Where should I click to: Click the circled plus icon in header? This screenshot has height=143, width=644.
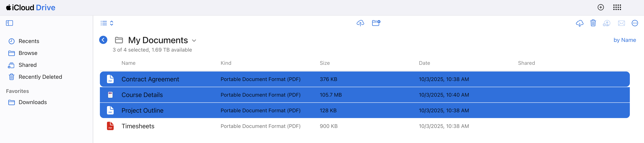coord(601,7)
